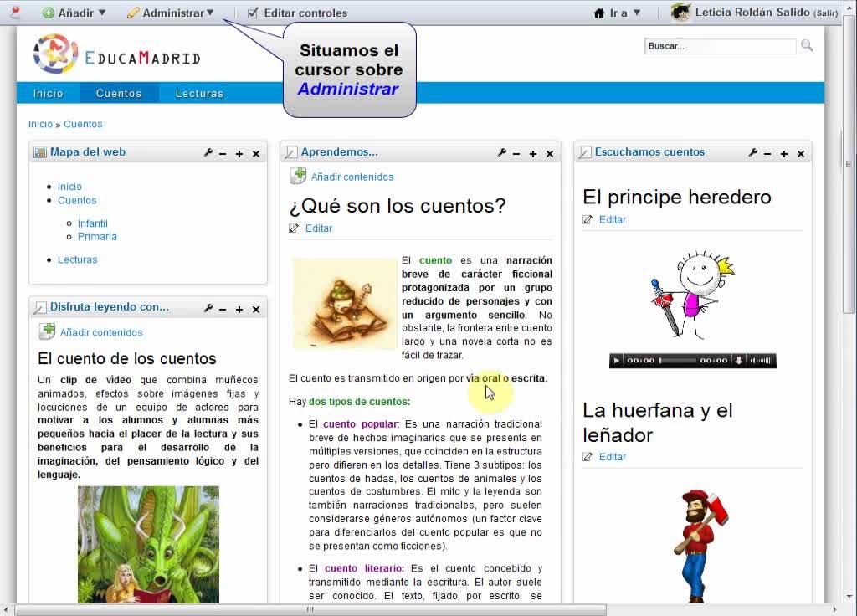The height and width of the screenshot is (616, 857).
Task: Click the prince cartoon image
Action: (692, 295)
